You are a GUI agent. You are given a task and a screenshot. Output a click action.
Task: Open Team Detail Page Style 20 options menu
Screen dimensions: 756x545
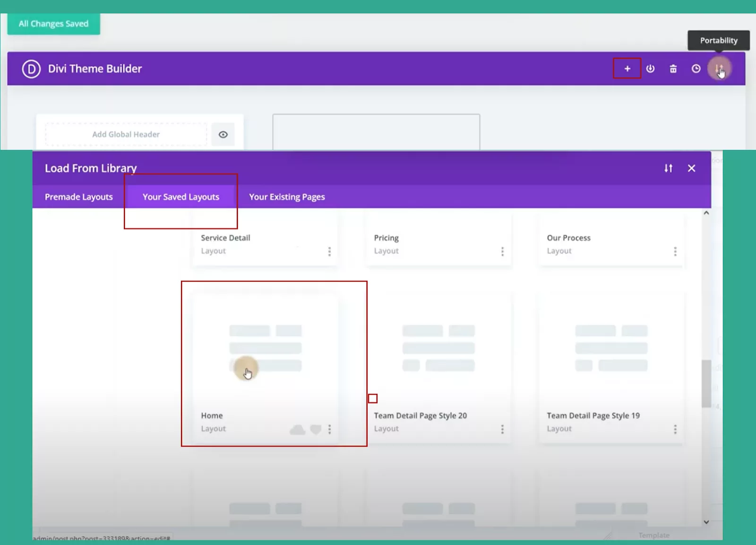(x=502, y=429)
